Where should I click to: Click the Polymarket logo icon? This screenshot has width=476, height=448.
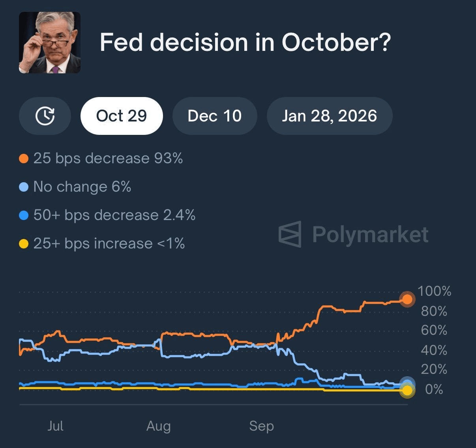click(290, 234)
